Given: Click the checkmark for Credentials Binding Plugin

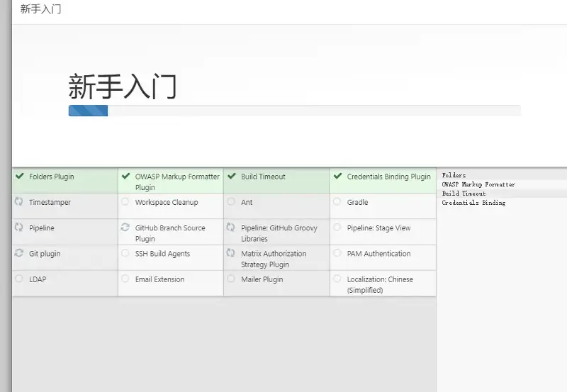Looking at the screenshot, I should 337,176.
